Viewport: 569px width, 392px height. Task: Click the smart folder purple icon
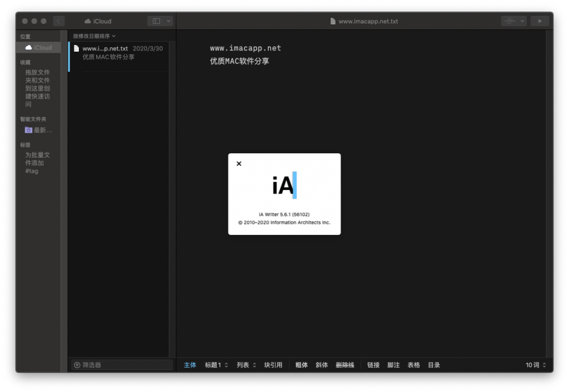pos(28,130)
